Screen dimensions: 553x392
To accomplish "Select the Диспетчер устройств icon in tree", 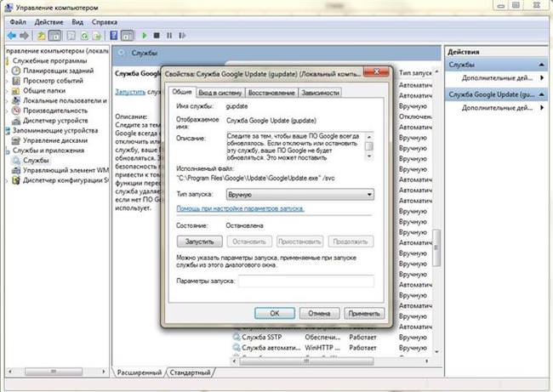I will pos(16,121).
